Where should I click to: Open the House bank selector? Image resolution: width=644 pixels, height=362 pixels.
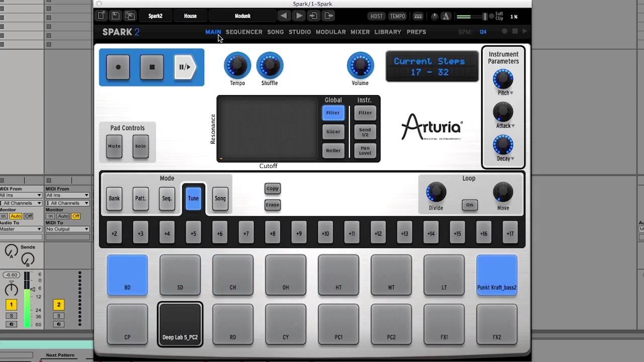coord(190,16)
